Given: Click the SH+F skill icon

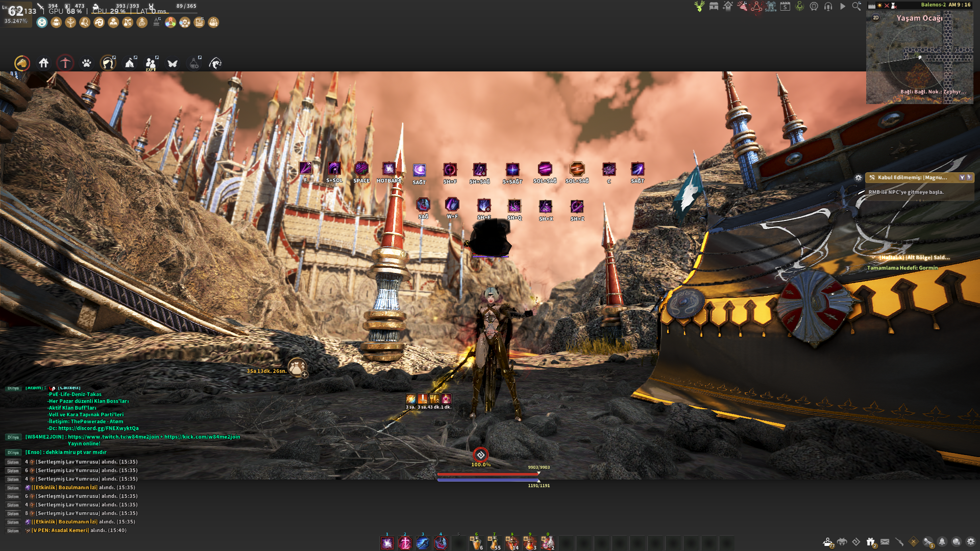Looking at the screenshot, I should pyautogui.click(x=450, y=169).
